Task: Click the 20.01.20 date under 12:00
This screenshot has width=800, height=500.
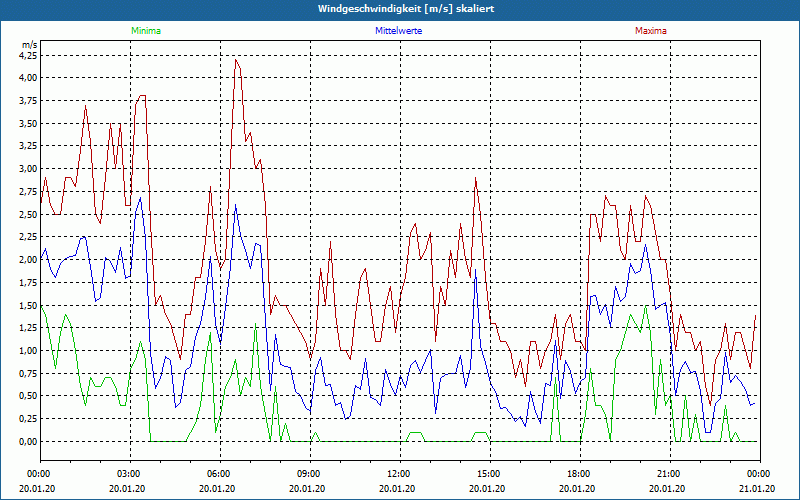Action: click(397, 489)
